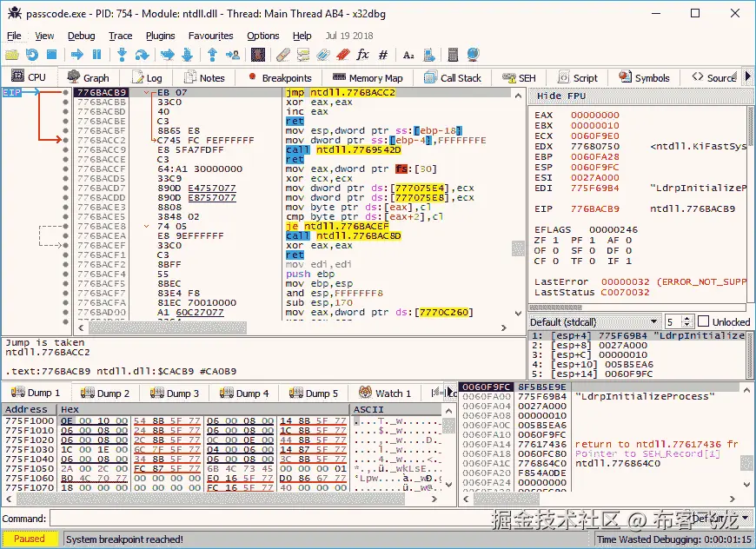Switch to the Call Stack tab
The height and width of the screenshot is (549, 756).
click(x=454, y=77)
